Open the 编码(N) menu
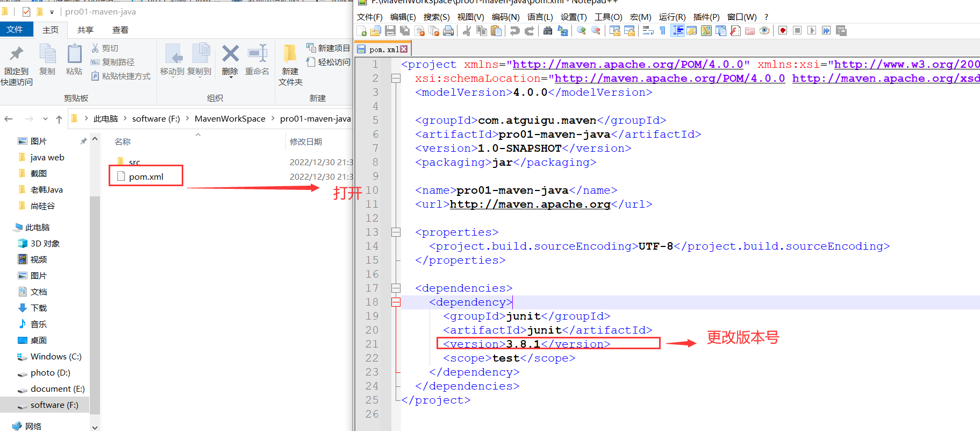 tap(505, 17)
